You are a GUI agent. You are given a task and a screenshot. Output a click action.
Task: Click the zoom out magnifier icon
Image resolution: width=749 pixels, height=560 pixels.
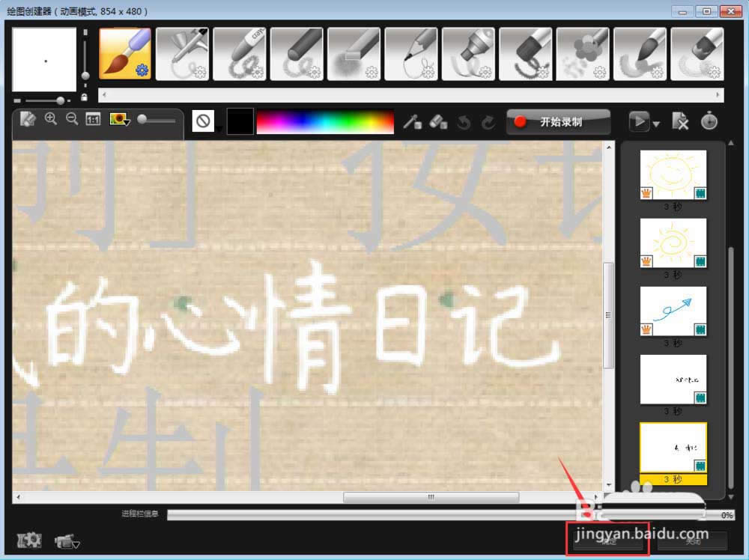pos(72,119)
